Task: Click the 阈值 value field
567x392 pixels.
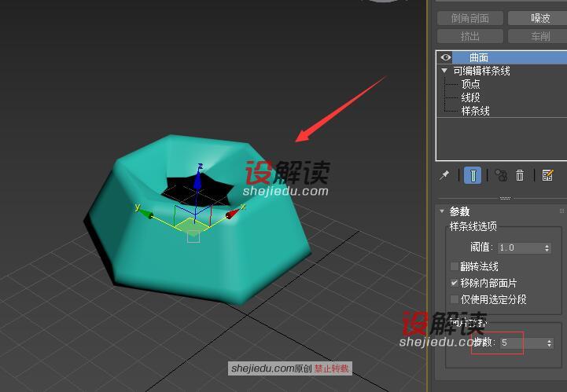Action: [521, 247]
